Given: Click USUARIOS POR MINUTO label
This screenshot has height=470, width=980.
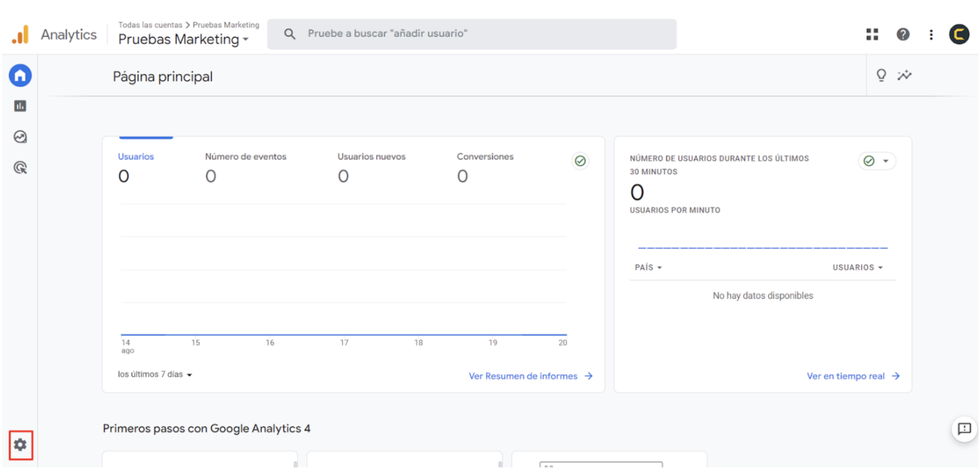Looking at the screenshot, I should [675, 210].
